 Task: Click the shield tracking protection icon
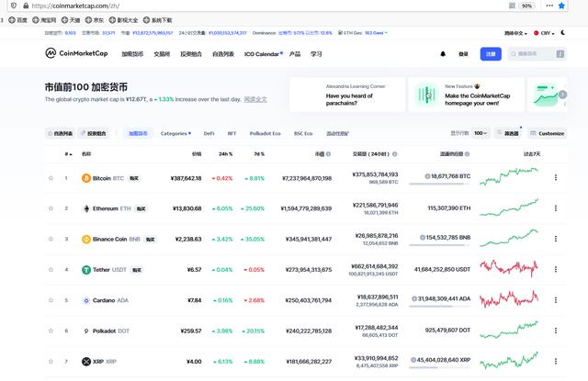click(x=14, y=6)
